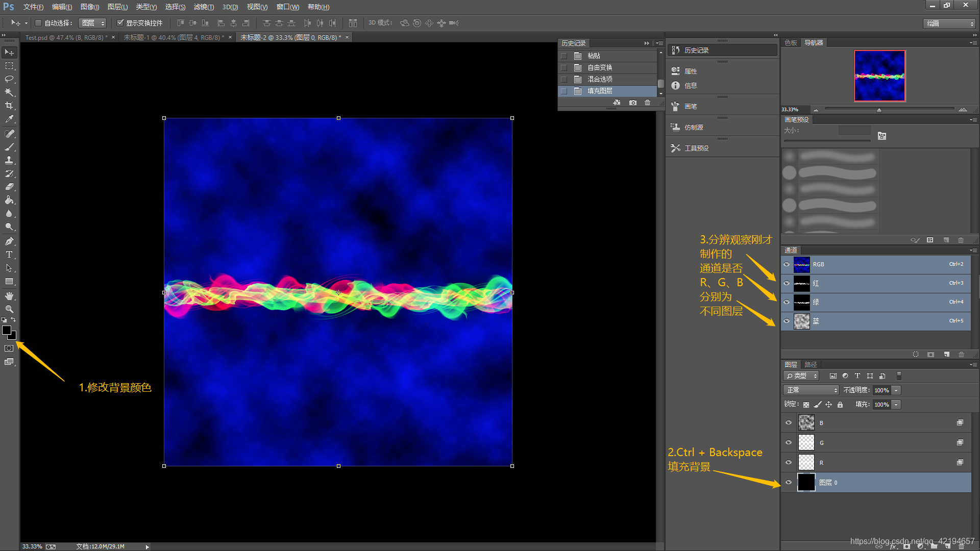This screenshot has width=980, height=551.
Task: Select the Clone Stamp tool
Action: click(9, 160)
